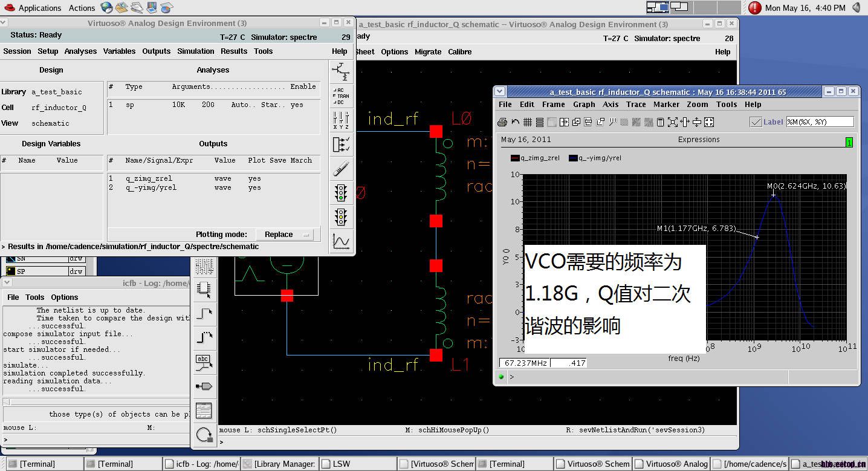This screenshot has height=471, width=868.
Task: Click the yellow traffic light Stop icon
Action: [x=342, y=216]
